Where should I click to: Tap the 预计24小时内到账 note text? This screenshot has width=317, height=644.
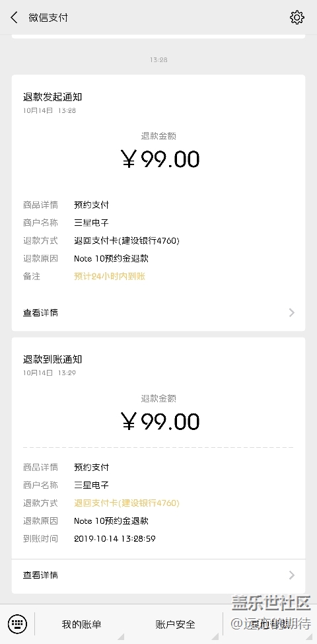pos(110,276)
